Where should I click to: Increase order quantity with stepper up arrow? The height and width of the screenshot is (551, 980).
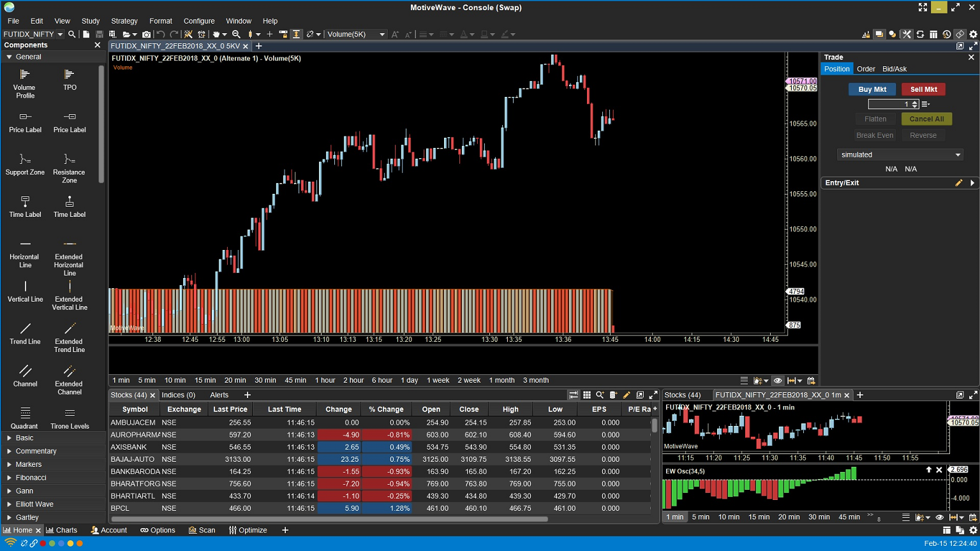point(915,102)
